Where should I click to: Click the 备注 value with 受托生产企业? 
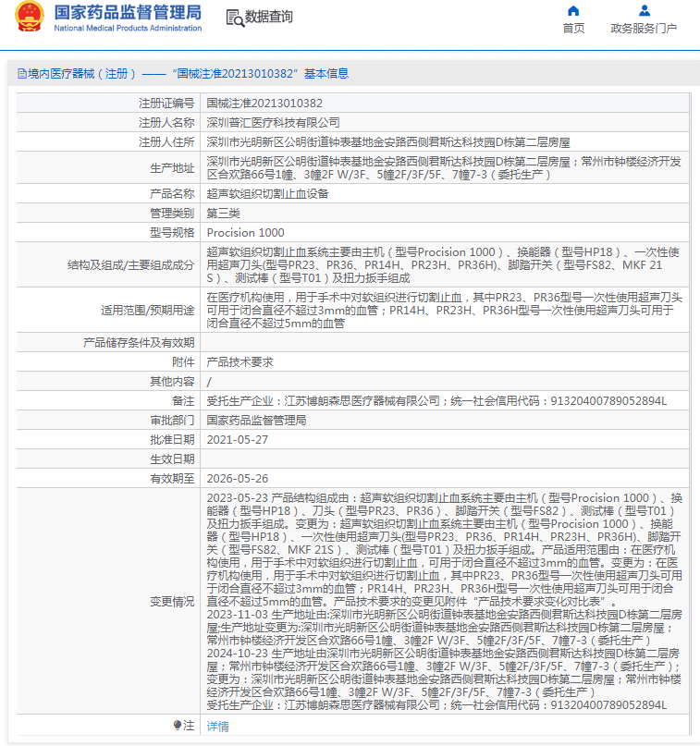pyautogui.click(x=436, y=401)
